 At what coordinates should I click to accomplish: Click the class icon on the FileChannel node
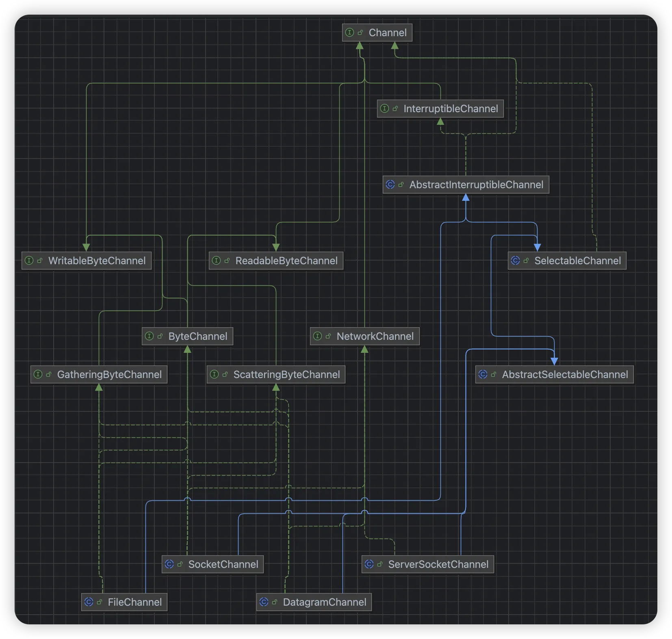[x=89, y=602]
